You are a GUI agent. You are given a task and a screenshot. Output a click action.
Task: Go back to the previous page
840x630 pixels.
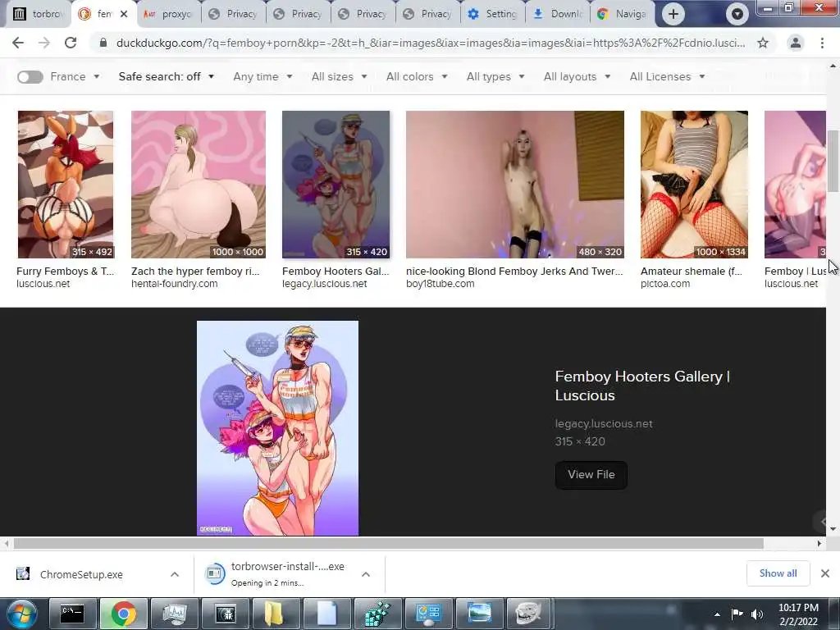click(18, 43)
